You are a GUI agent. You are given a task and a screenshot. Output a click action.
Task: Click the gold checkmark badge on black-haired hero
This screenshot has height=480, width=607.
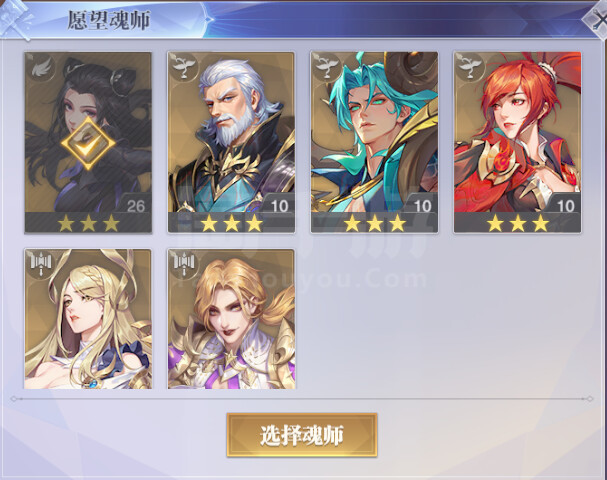coord(88,144)
